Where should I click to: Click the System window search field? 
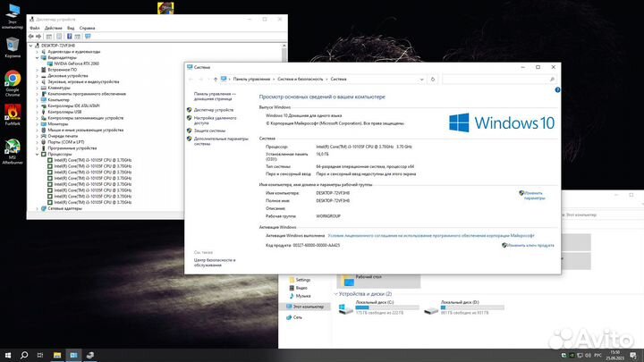[499, 80]
